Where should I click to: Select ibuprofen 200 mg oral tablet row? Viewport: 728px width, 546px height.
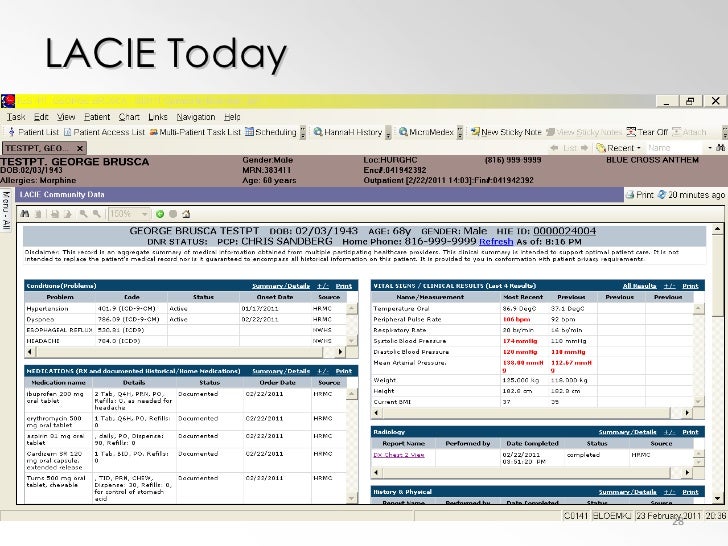185,401
